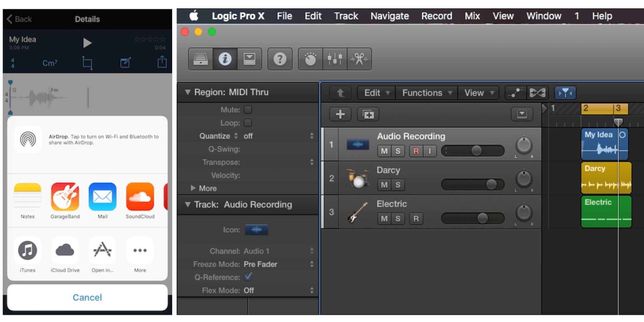Tap the Cancel button in the share sheet
This screenshot has height=322, width=644.
pyautogui.click(x=87, y=297)
